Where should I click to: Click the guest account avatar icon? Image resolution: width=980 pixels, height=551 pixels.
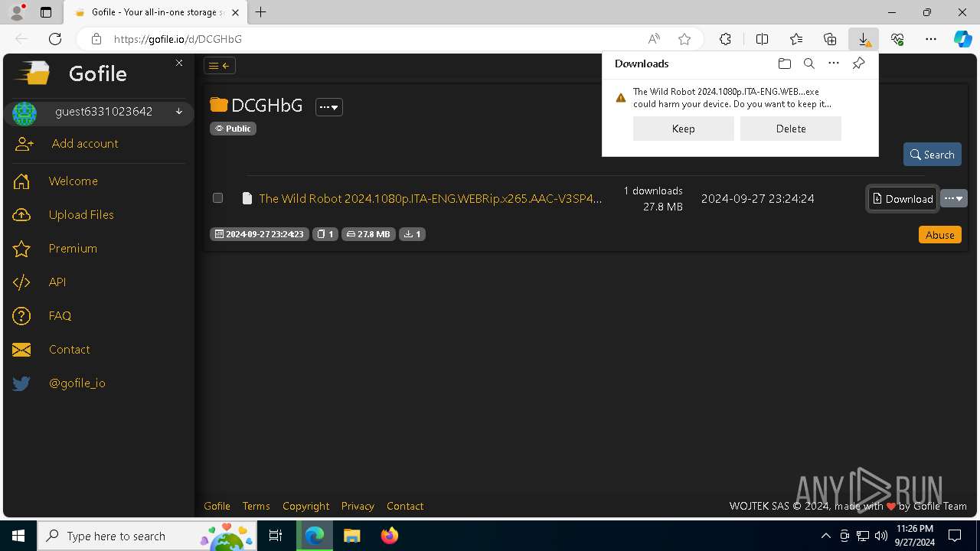[24, 113]
